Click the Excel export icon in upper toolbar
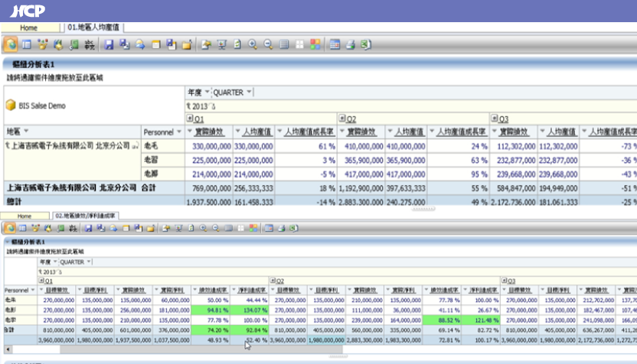The height and width of the screenshot is (364, 637). (x=366, y=44)
